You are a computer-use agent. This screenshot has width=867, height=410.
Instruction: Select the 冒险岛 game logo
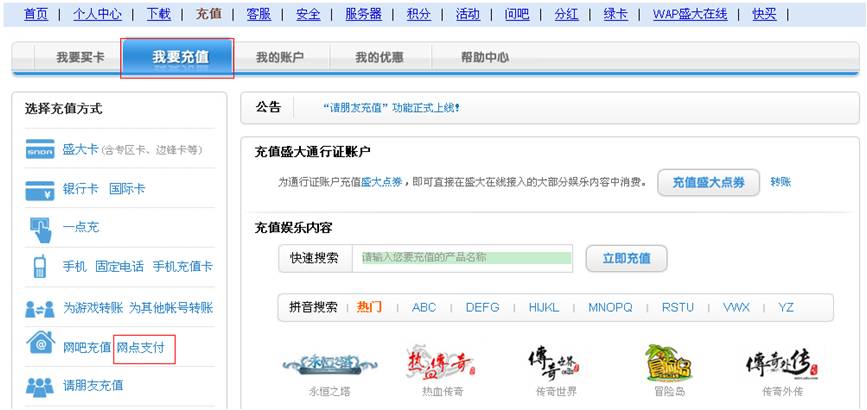coord(669,363)
